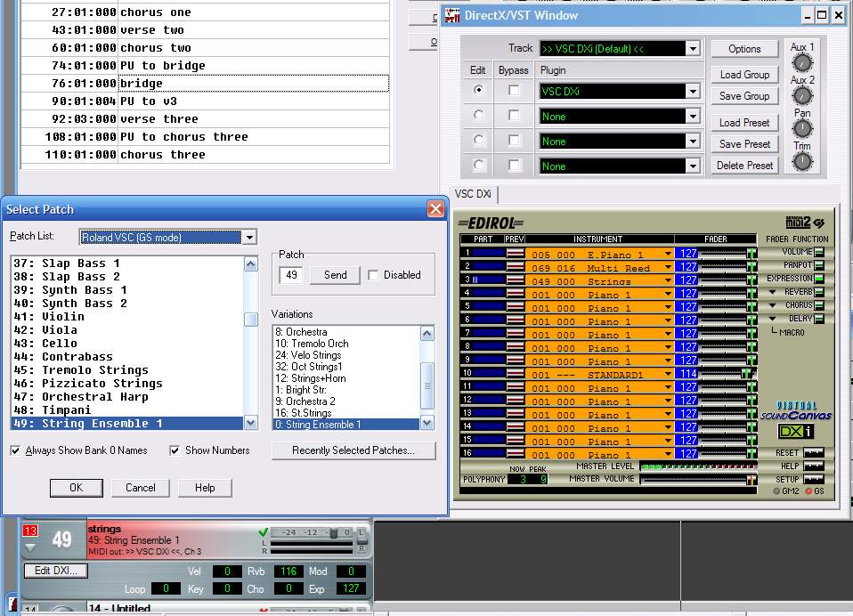
Task: Select DELAY fader function button
Action: [819, 319]
